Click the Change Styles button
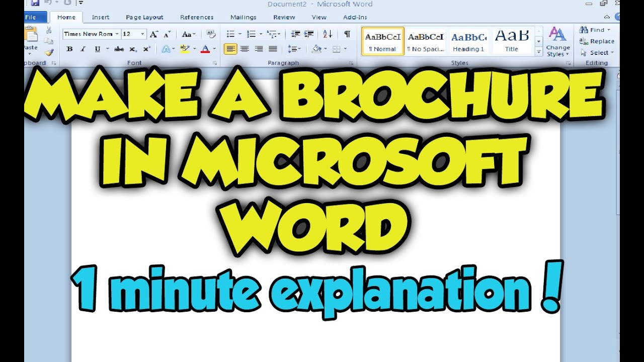 [x=557, y=42]
